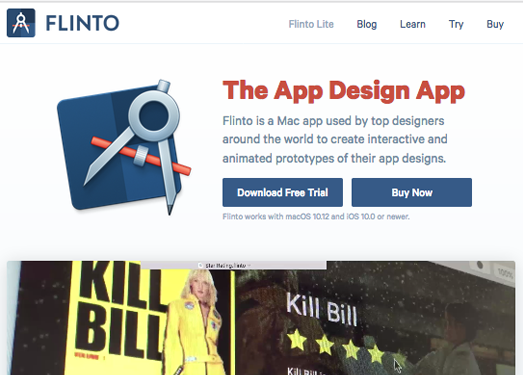Viewport: 523px width, 375px height.
Task: Click the third yellow rating star
Action: point(351,349)
